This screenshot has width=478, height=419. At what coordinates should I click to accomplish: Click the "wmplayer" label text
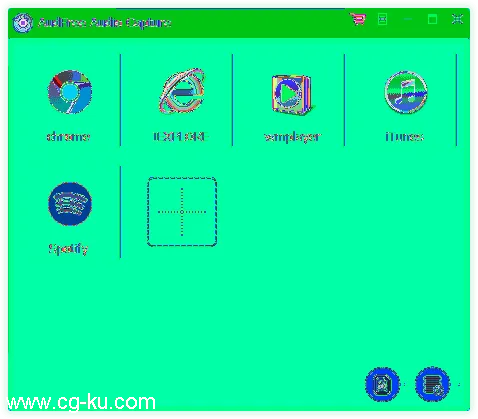292,137
